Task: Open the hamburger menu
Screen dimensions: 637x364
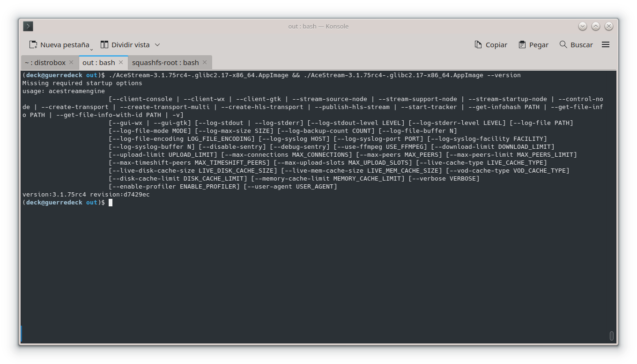Action: click(x=606, y=45)
